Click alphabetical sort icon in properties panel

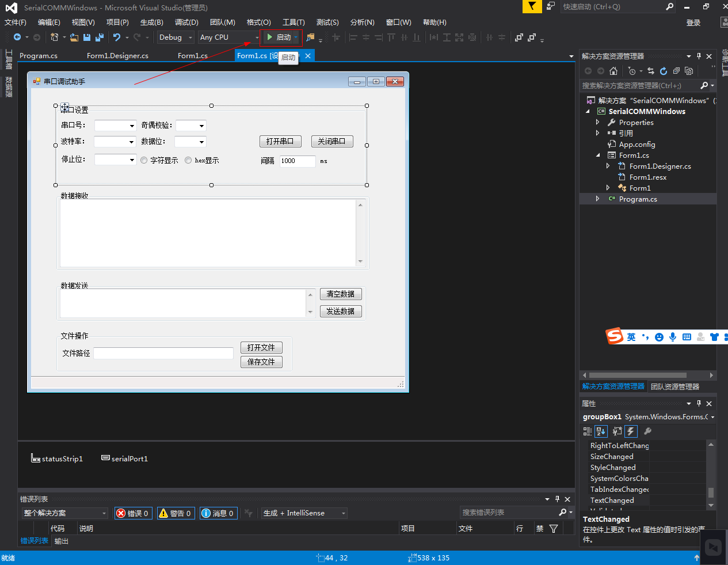point(601,431)
